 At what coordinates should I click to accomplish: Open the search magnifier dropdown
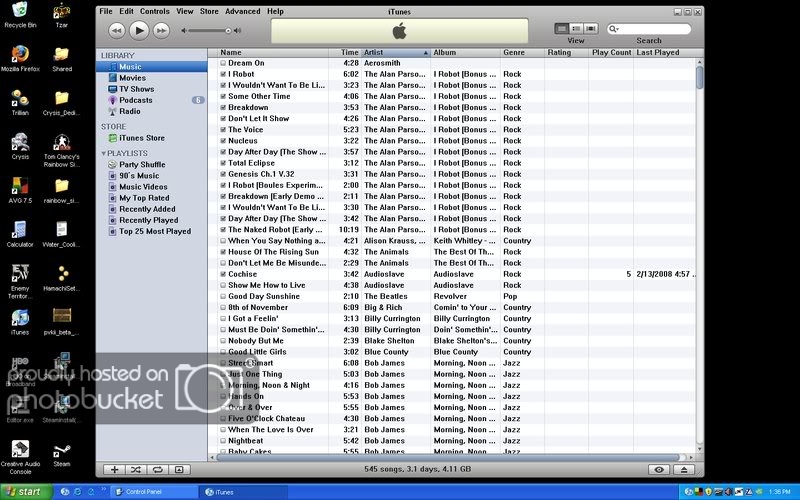click(613, 29)
